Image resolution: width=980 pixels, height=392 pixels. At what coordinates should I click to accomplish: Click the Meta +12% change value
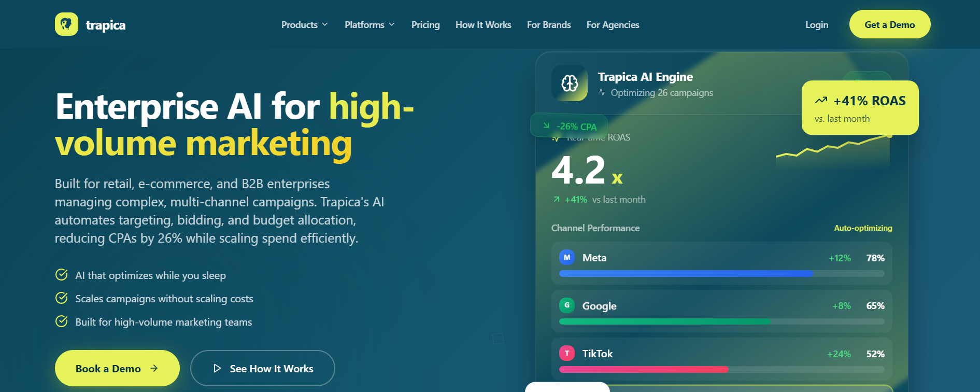[x=840, y=258]
